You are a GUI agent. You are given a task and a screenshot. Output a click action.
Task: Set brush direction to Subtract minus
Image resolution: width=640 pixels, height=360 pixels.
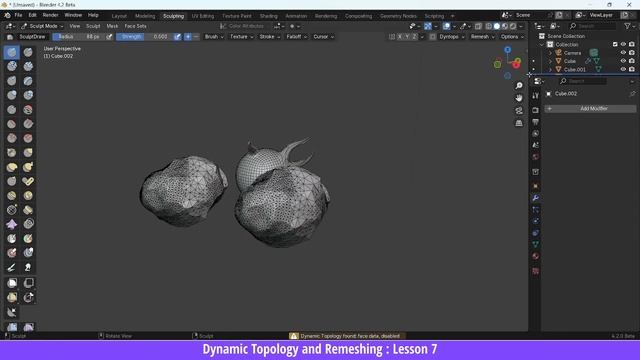(x=196, y=37)
